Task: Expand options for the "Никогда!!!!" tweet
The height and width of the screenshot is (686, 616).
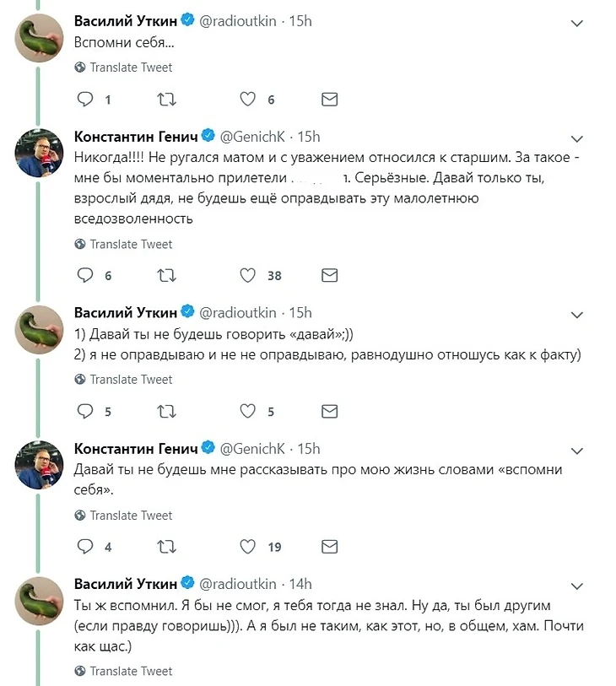Action: click(x=577, y=138)
